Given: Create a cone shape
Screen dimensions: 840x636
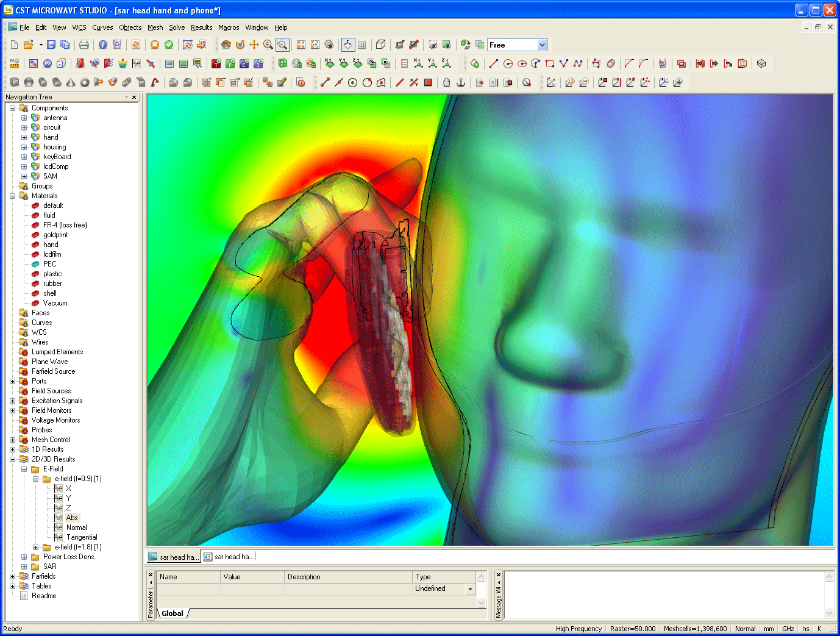Looking at the screenshot, I should click(71, 82).
